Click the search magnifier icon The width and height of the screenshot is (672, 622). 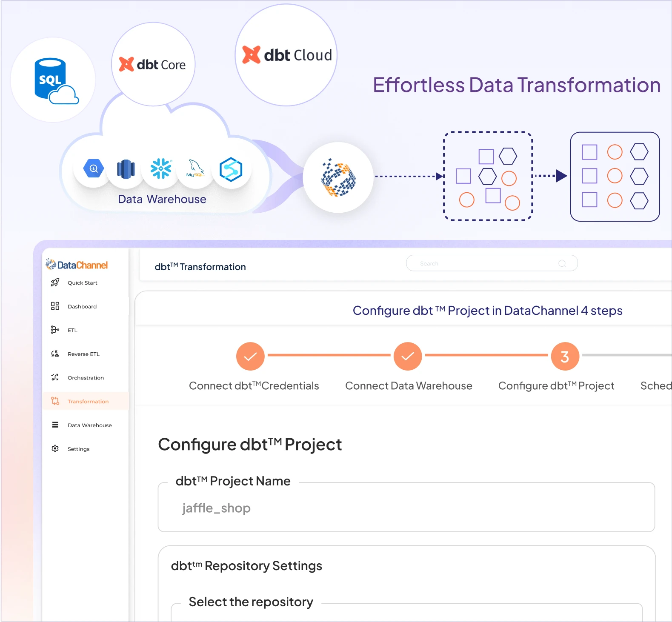click(x=562, y=263)
